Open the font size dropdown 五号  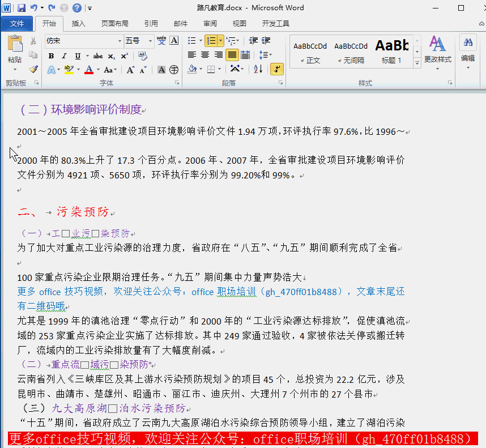click(x=150, y=41)
